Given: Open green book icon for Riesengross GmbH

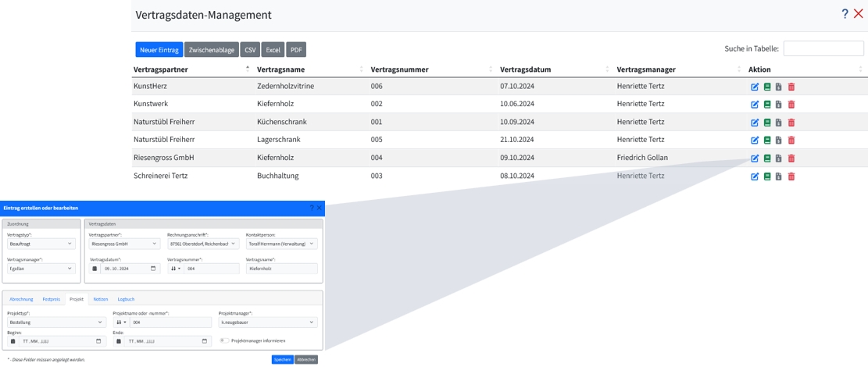Looking at the screenshot, I should coord(767,159).
